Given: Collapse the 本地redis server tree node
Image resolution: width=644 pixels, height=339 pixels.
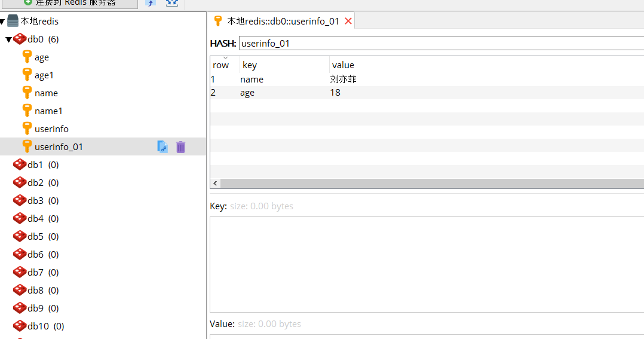Looking at the screenshot, I should tap(3, 22).
